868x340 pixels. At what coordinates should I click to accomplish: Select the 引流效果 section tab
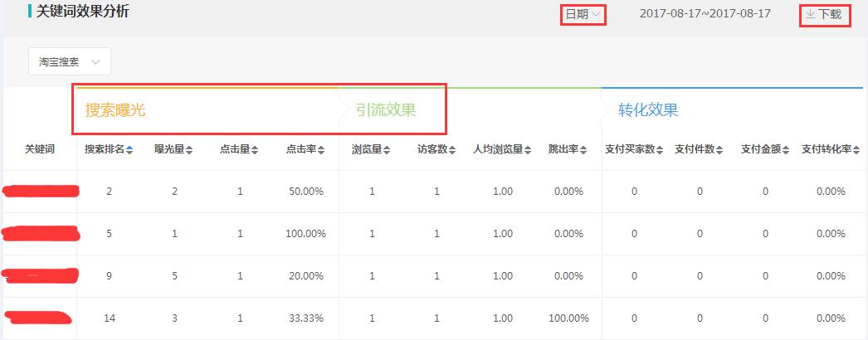(386, 110)
